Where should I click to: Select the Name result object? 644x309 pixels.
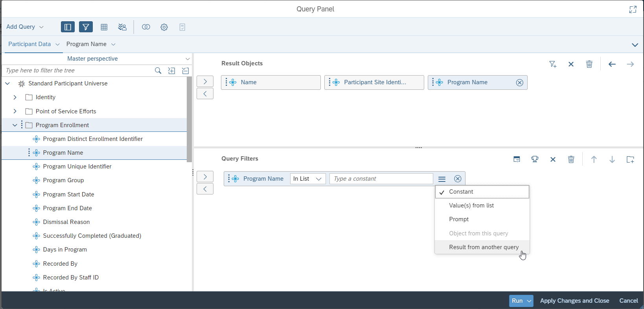tap(271, 82)
